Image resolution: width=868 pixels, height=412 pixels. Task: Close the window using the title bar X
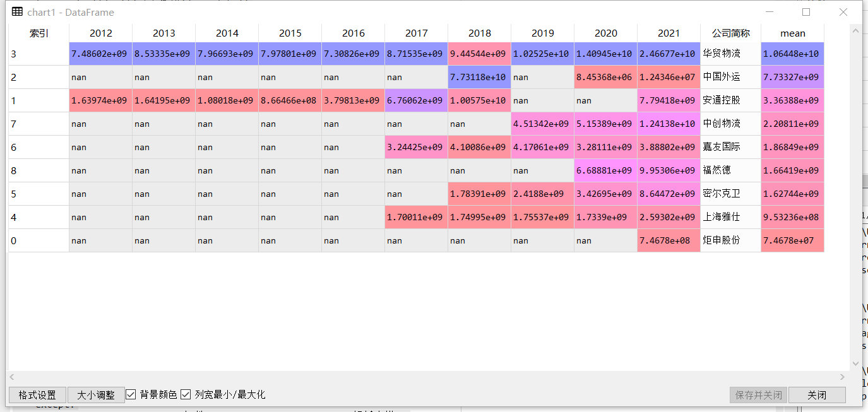(843, 12)
